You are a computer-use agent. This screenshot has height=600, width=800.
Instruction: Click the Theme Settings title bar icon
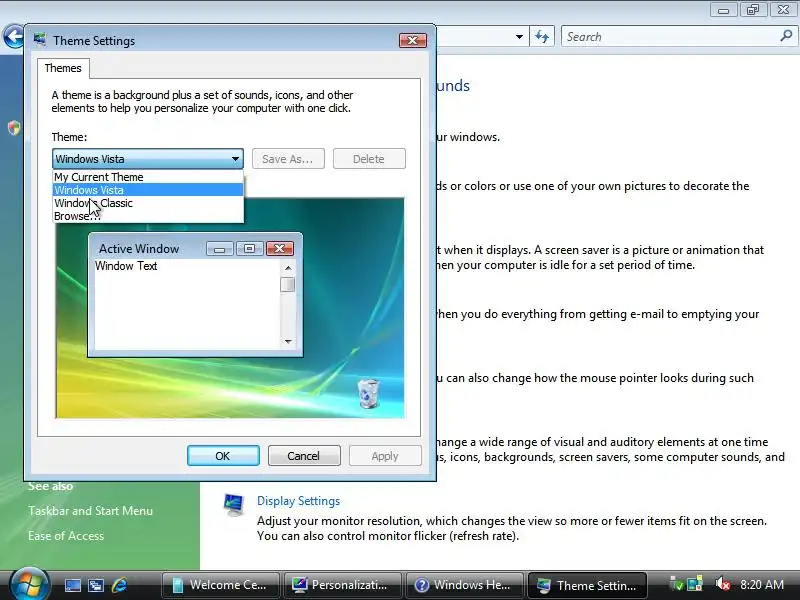click(40, 40)
